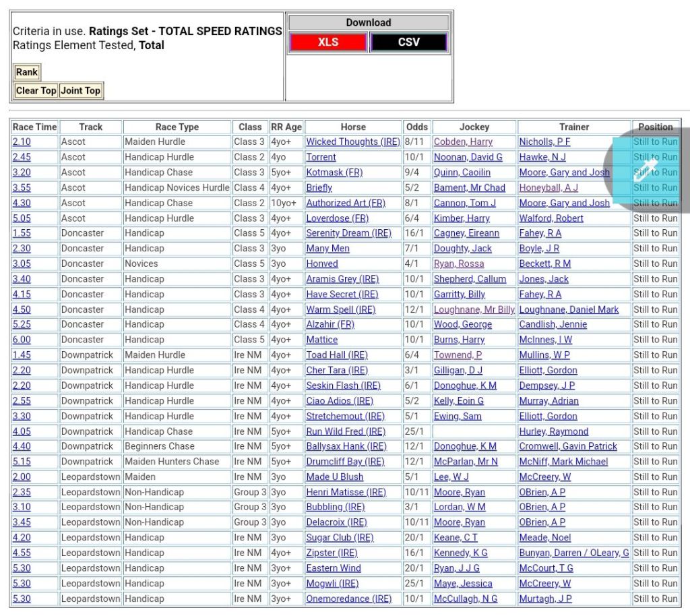Download results as XLS
Viewport: 690px width, 616px height.
pos(327,42)
